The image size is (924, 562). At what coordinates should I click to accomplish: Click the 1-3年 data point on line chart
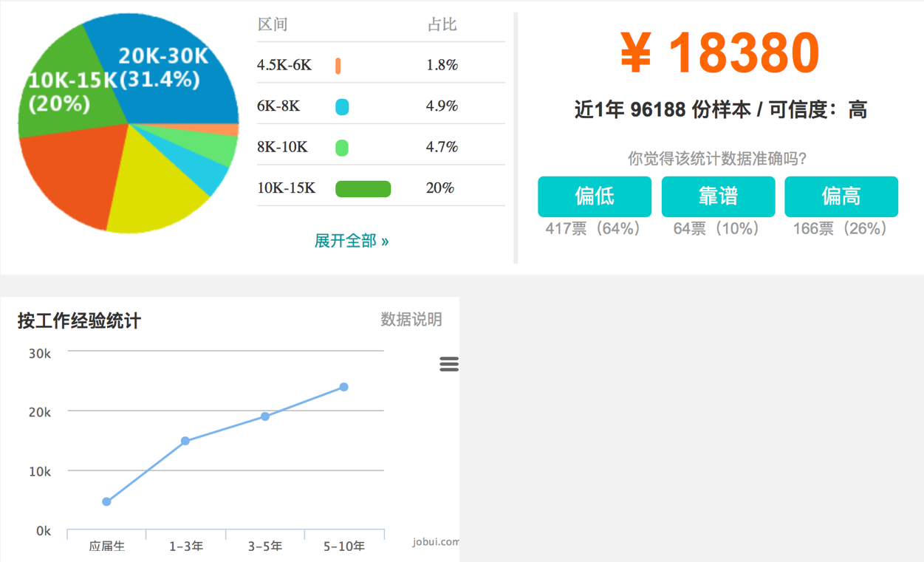(185, 441)
